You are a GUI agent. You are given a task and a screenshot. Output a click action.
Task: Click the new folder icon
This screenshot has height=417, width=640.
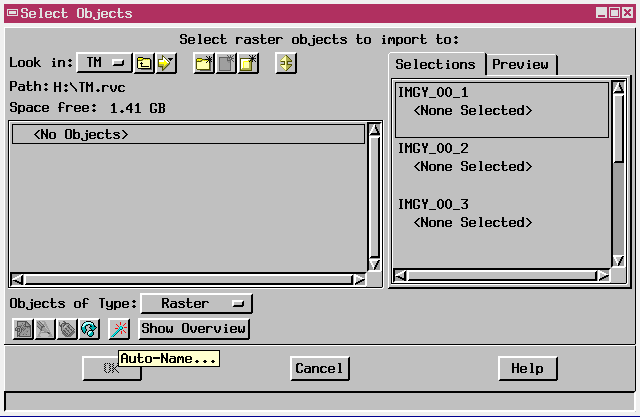tap(204, 63)
